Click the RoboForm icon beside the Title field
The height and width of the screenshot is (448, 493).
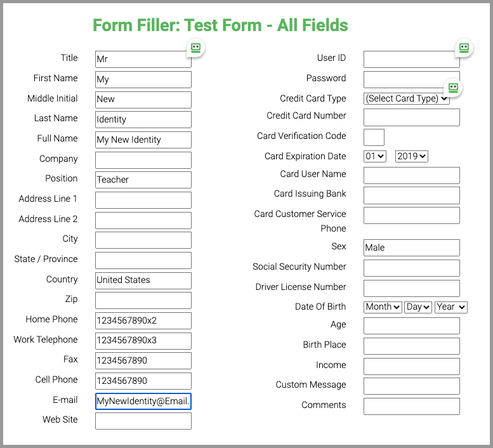[195, 48]
